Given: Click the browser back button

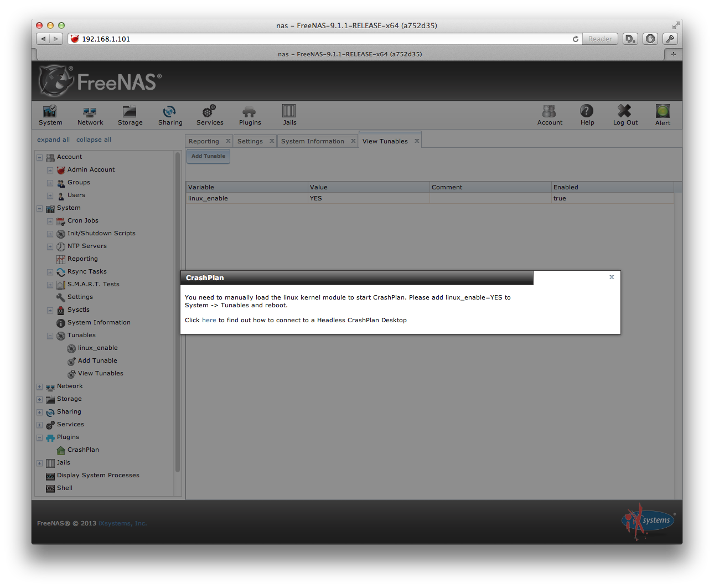Looking at the screenshot, I should pyautogui.click(x=43, y=39).
